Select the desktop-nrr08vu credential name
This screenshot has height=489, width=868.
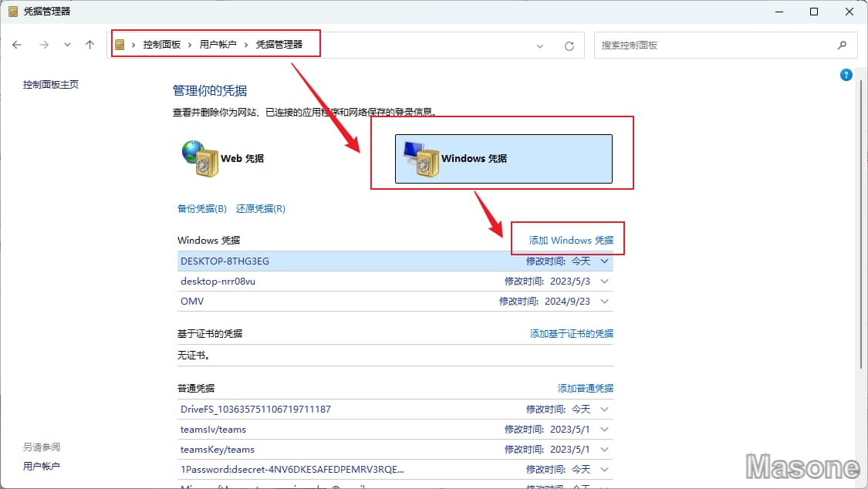pos(218,281)
